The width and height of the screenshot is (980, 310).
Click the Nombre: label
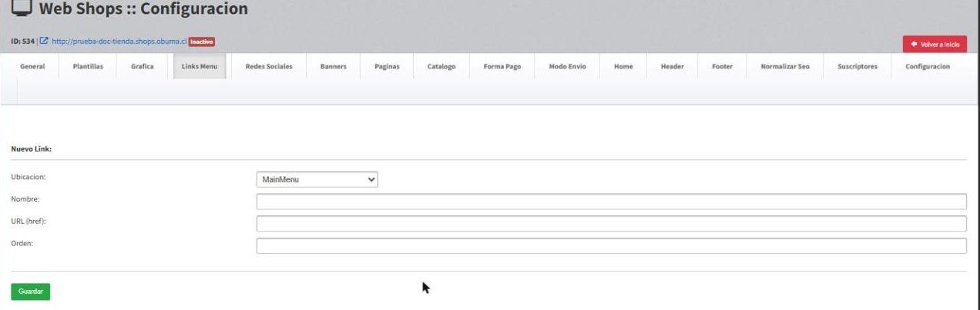(25, 199)
